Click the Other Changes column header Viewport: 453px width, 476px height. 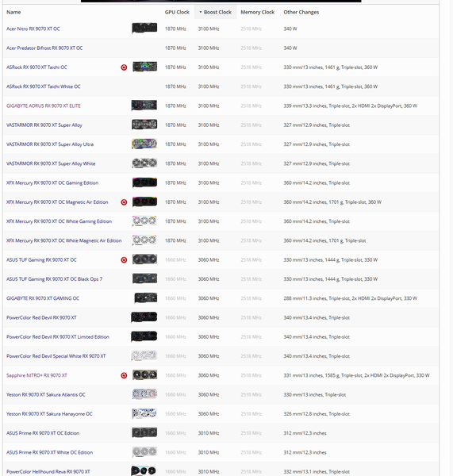coord(301,12)
